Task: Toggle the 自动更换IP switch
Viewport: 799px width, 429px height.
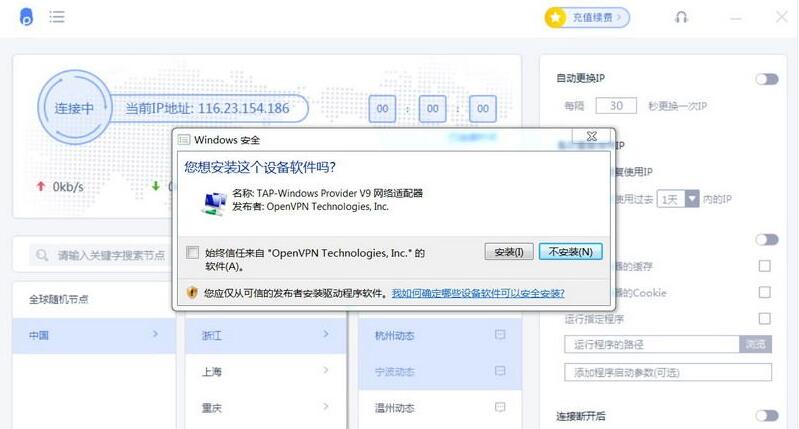Action: [767, 79]
